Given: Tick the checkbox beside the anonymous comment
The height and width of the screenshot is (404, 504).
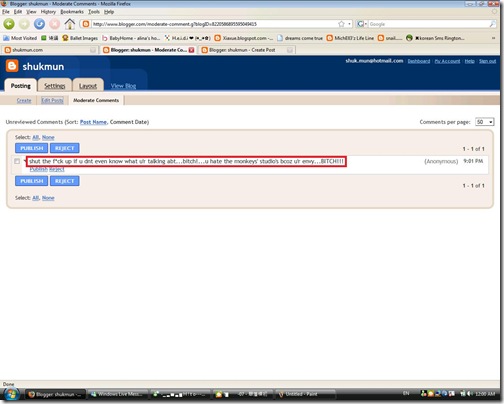Looking at the screenshot, I should click(x=17, y=161).
